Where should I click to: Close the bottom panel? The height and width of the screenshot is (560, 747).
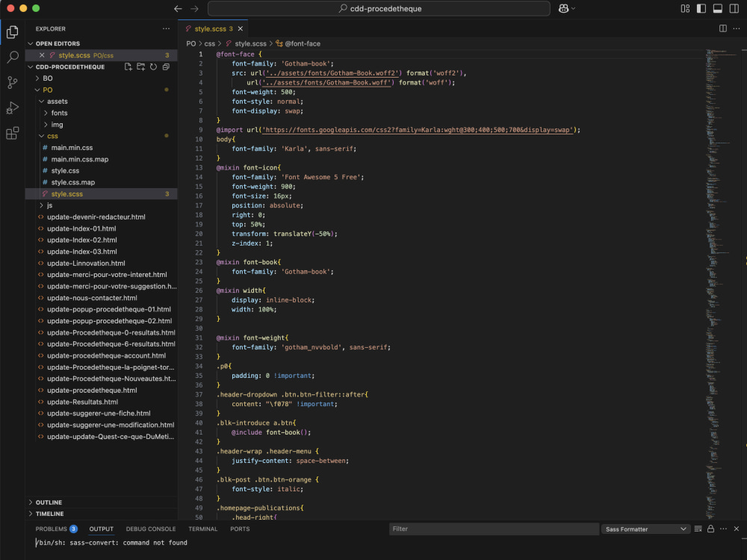click(x=736, y=529)
